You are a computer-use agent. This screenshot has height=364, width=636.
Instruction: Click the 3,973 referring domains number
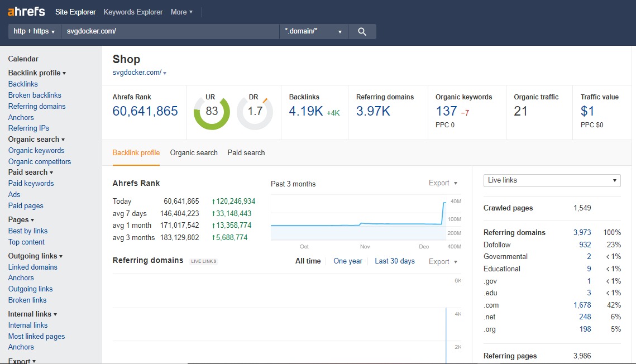pos(582,233)
